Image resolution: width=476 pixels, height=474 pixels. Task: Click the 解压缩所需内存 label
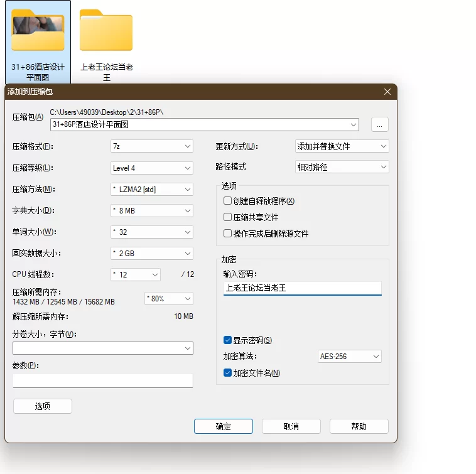pos(40,317)
